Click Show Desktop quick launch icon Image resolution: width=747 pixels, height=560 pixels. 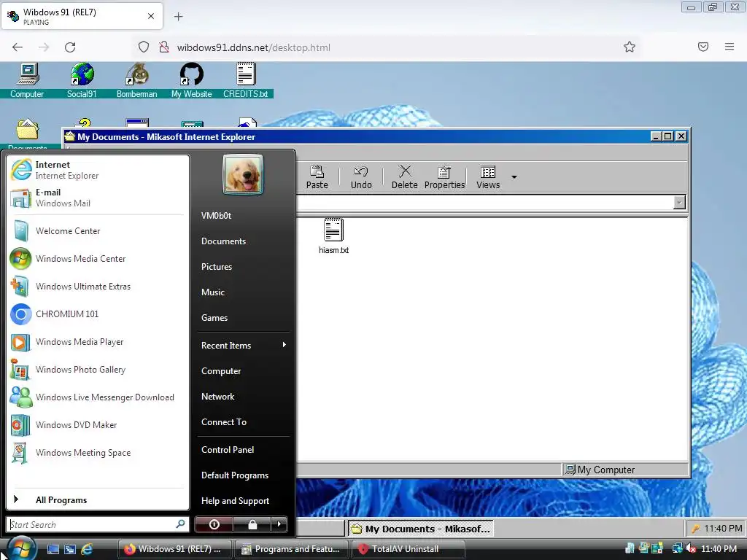click(53, 549)
